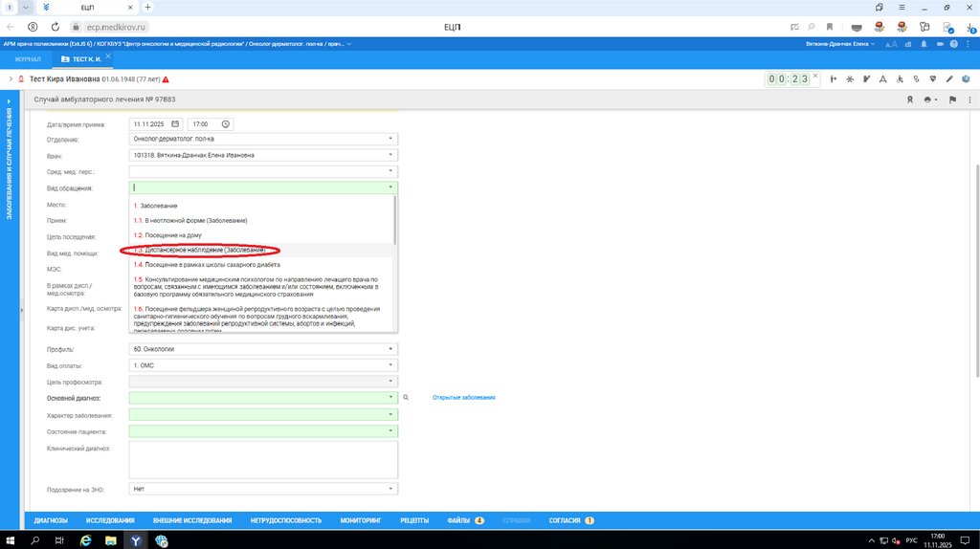
Task: Click the Открытые заболевания link
Action: pos(464,397)
